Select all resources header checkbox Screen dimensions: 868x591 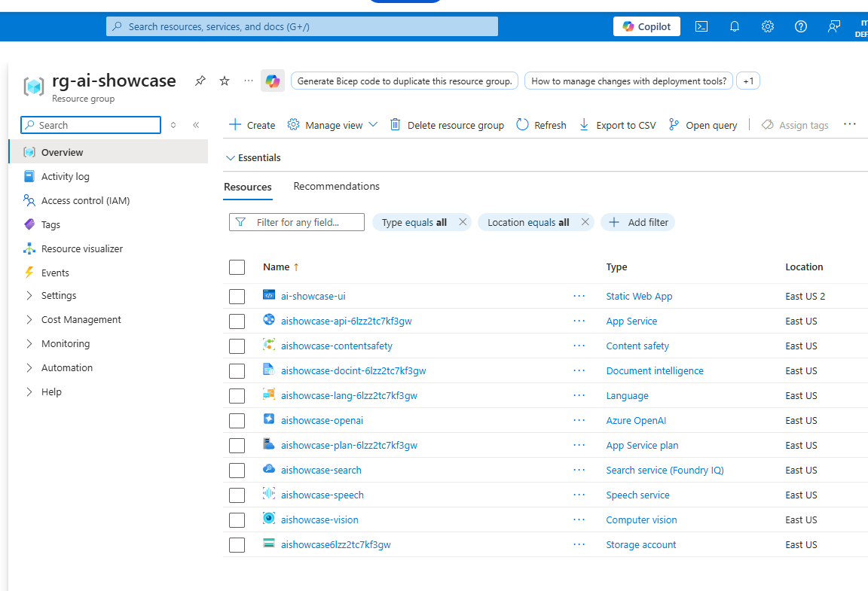click(x=237, y=267)
